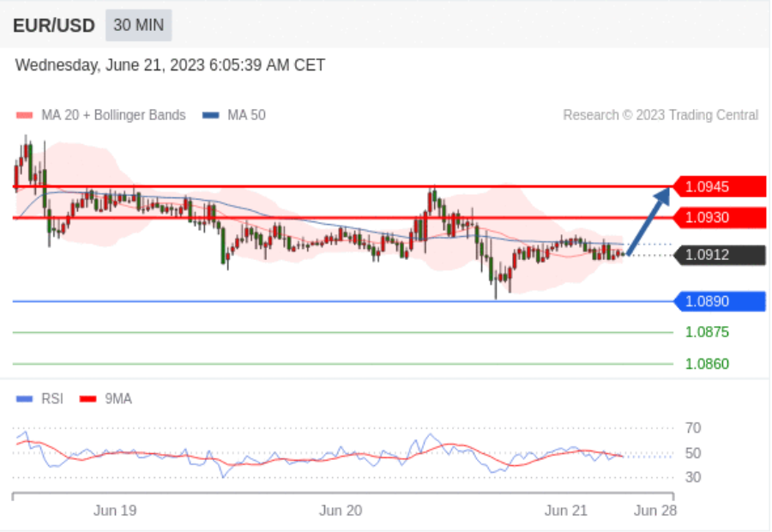Image resolution: width=772 pixels, height=532 pixels.
Task: Select Jun 20 on the time axis
Action: click(341, 511)
